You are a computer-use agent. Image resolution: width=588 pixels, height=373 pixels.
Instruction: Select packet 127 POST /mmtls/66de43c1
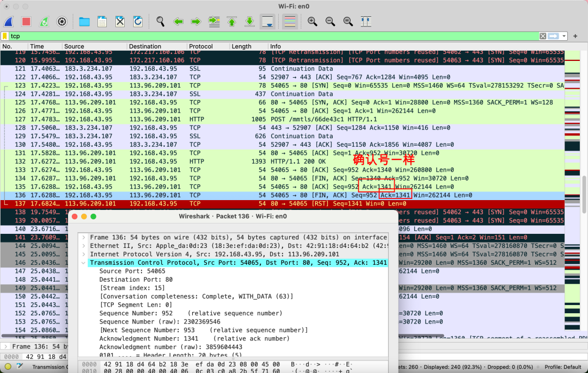coord(283,120)
